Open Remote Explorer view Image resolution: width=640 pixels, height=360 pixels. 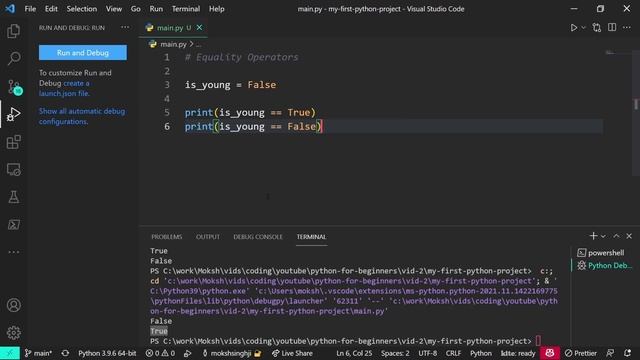(x=13, y=169)
